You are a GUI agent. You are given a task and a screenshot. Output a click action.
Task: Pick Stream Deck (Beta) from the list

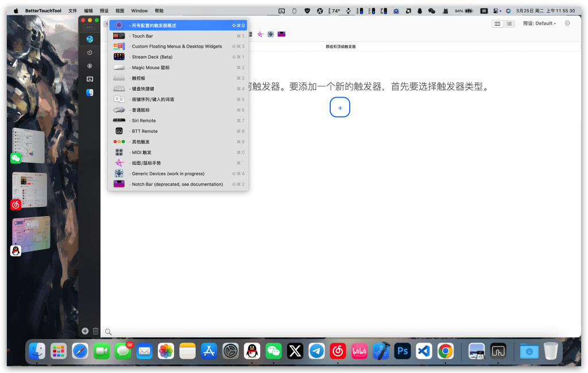pyautogui.click(x=178, y=57)
